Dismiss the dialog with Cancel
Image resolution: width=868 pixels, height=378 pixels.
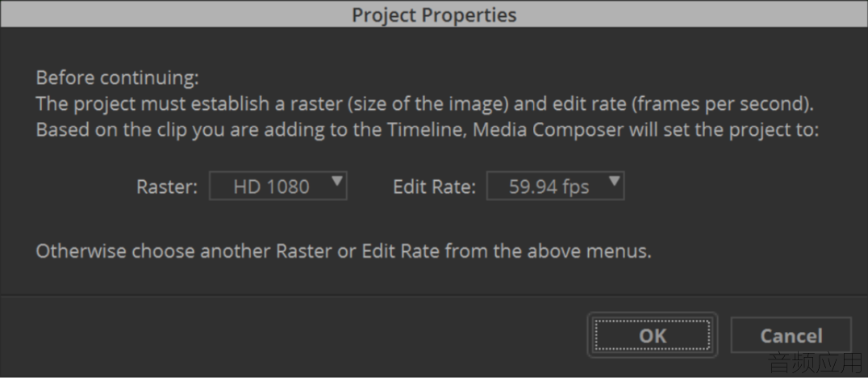[x=791, y=334]
